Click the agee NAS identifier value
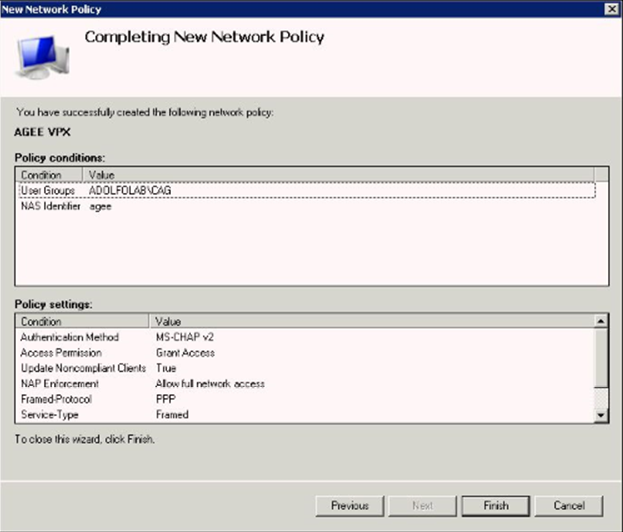The width and height of the screenshot is (623, 532). [x=101, y=207]
